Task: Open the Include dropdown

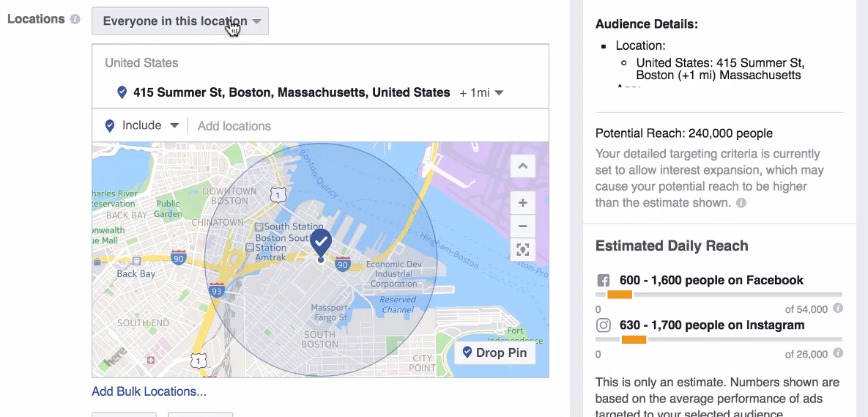Action: point(142,126)
